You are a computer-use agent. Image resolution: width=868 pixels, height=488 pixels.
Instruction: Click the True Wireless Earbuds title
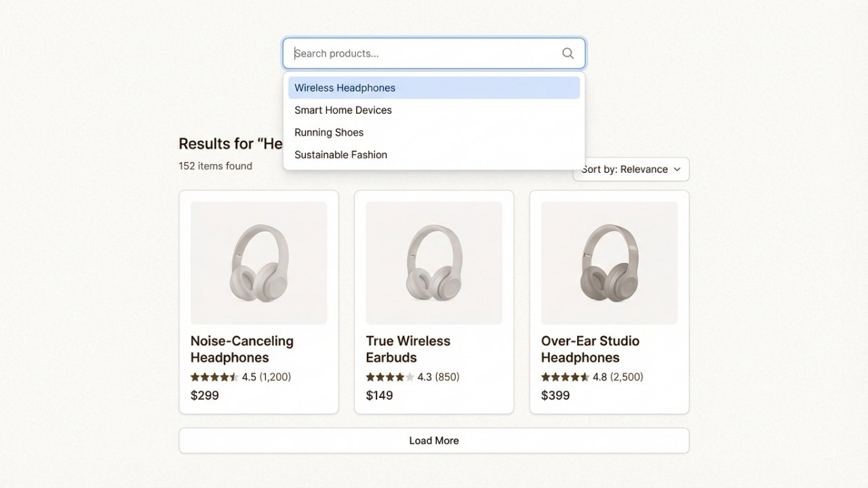coord(408,349)
